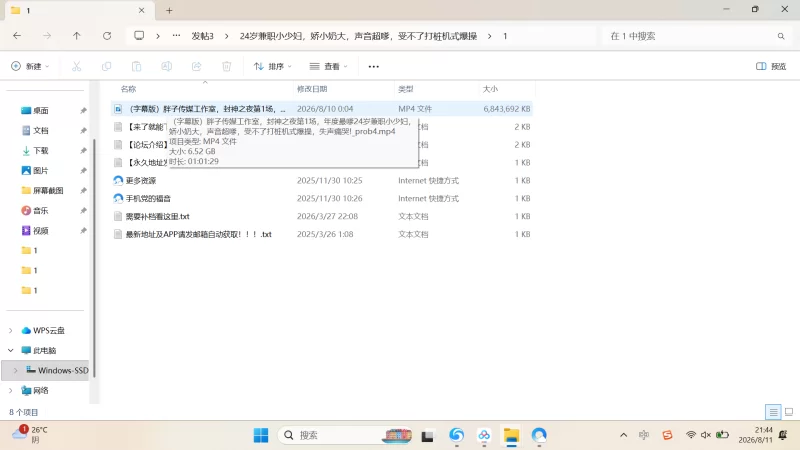Click the muted volume tray icon
Viewport: 800px width, 450px height.
tap(706, 435)
